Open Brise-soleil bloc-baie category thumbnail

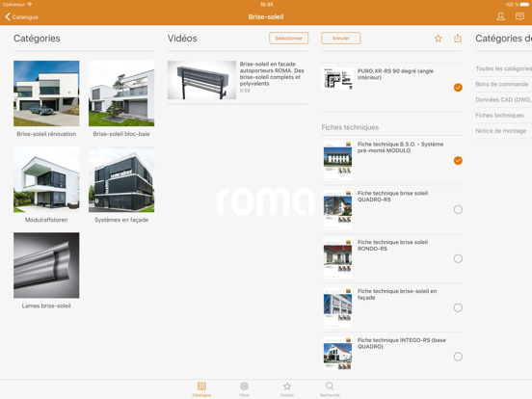coord(121,93)
